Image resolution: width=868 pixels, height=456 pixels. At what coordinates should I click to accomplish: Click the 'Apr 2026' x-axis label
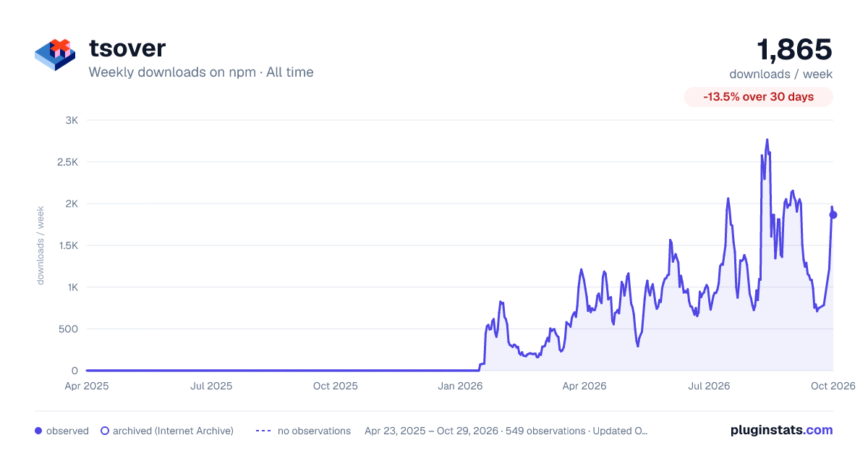pos(584,386)
